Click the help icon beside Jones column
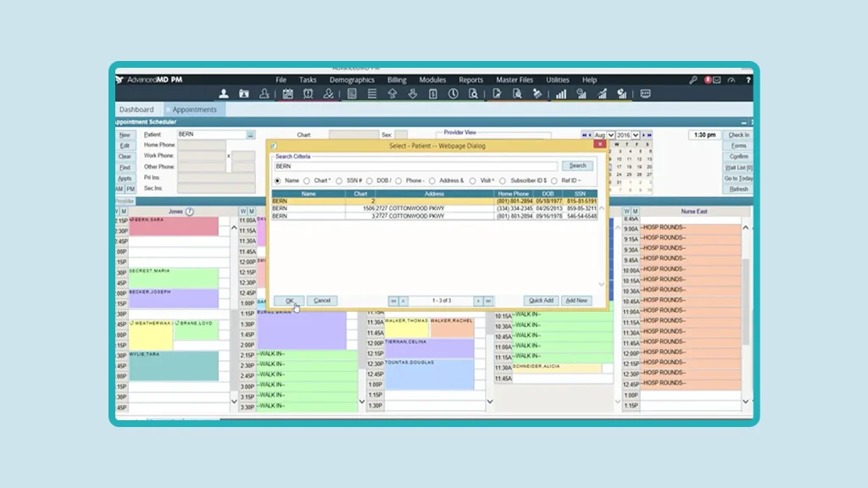The width and height of the screenshot is (868, 488). [189, 211]
